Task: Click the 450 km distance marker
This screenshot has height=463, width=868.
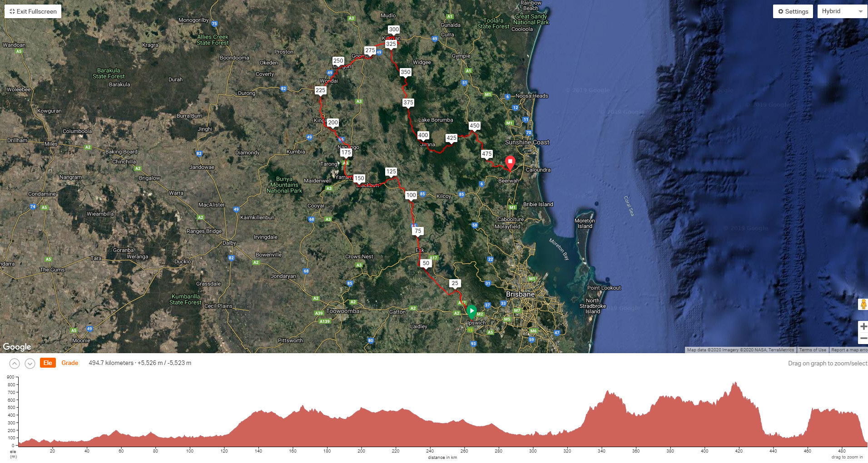Action: pos(475,126)
